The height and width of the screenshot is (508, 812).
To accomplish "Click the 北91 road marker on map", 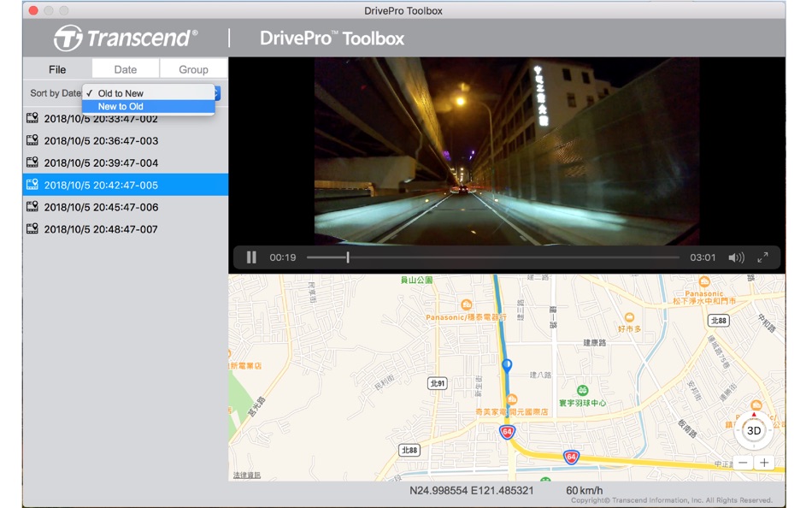I will tap(438, 383).
